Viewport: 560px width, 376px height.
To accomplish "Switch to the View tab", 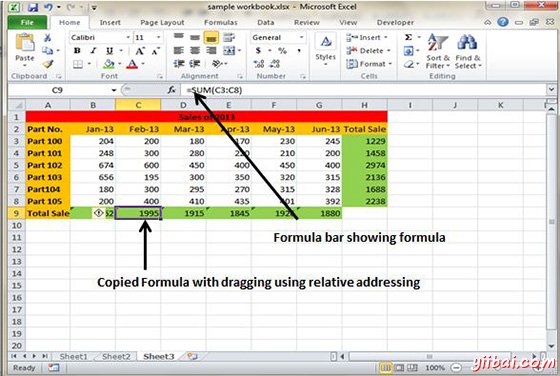I will [348, 22].
